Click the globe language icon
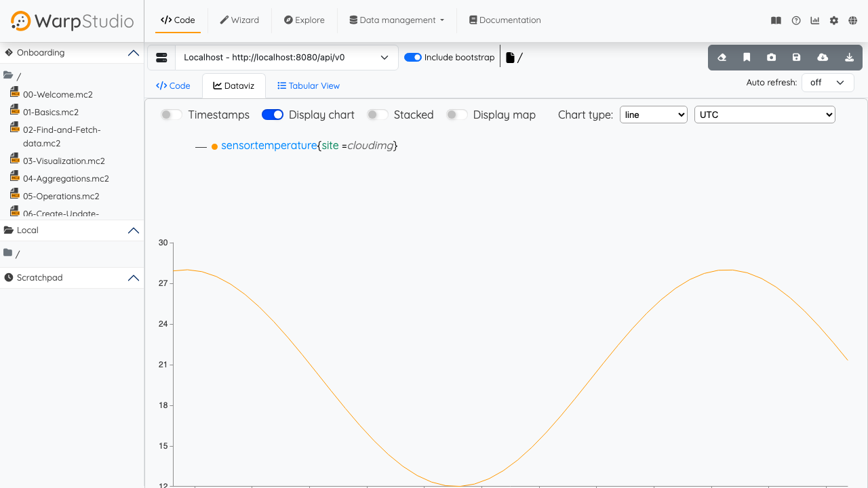Viewport: 868px width, 488px height. [x=853, y=20]
